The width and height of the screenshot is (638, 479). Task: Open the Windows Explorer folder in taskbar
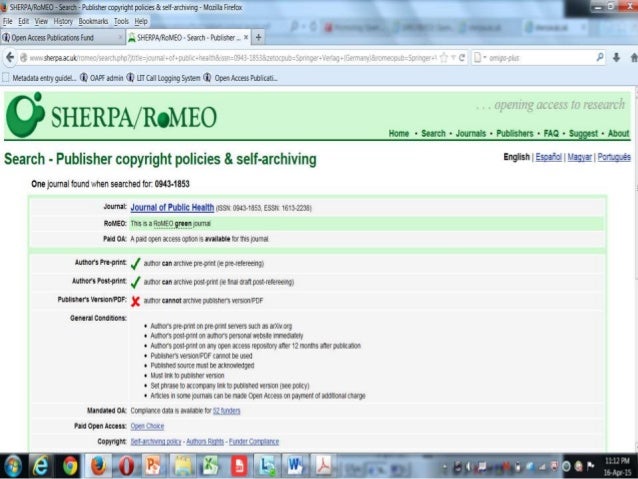click(183, 466)
